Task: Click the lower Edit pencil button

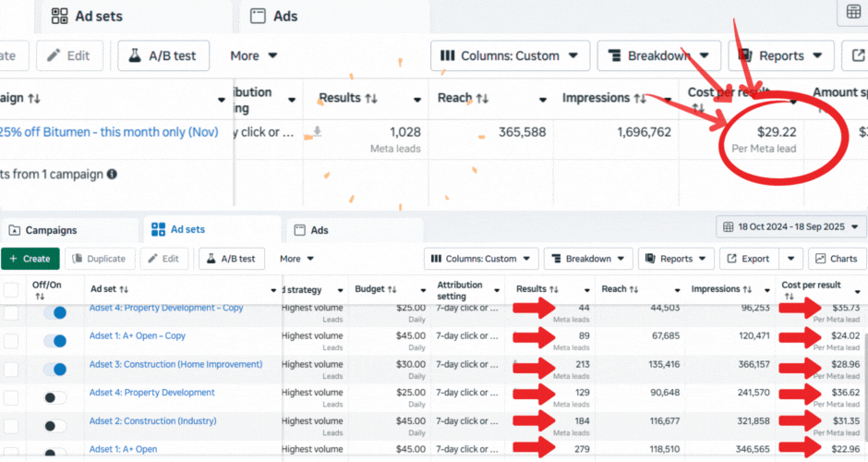Action: click(x=164, y=259)
